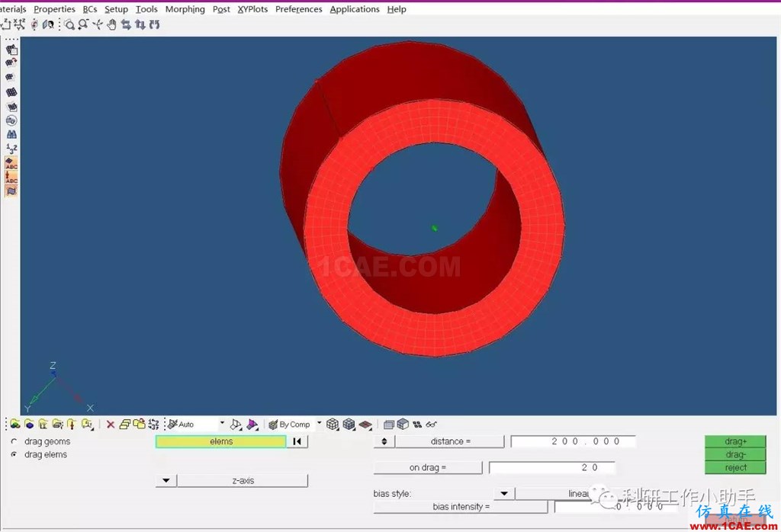Click the distance value field 200.000
This screenshot has height=532, width=781.
click(x=573, y=441)
